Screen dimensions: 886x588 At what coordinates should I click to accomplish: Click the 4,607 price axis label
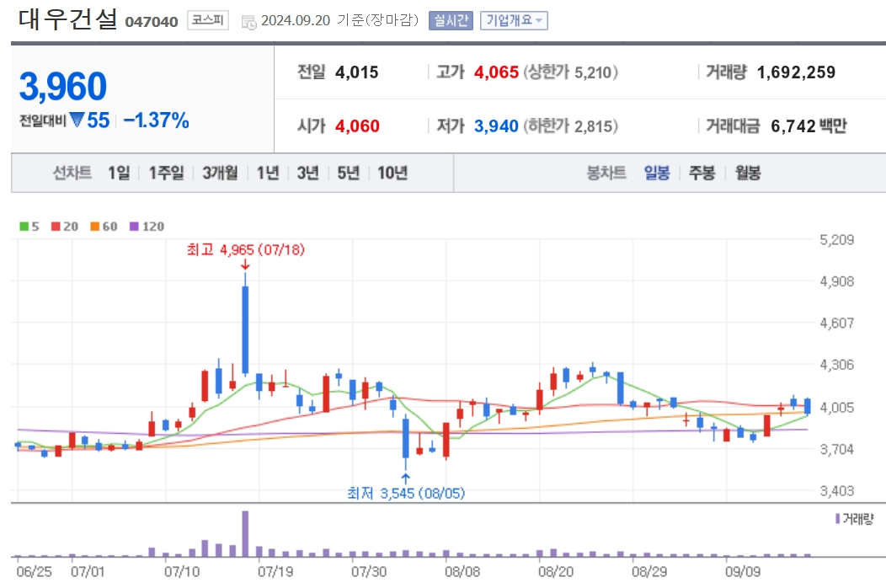point(837,323)
